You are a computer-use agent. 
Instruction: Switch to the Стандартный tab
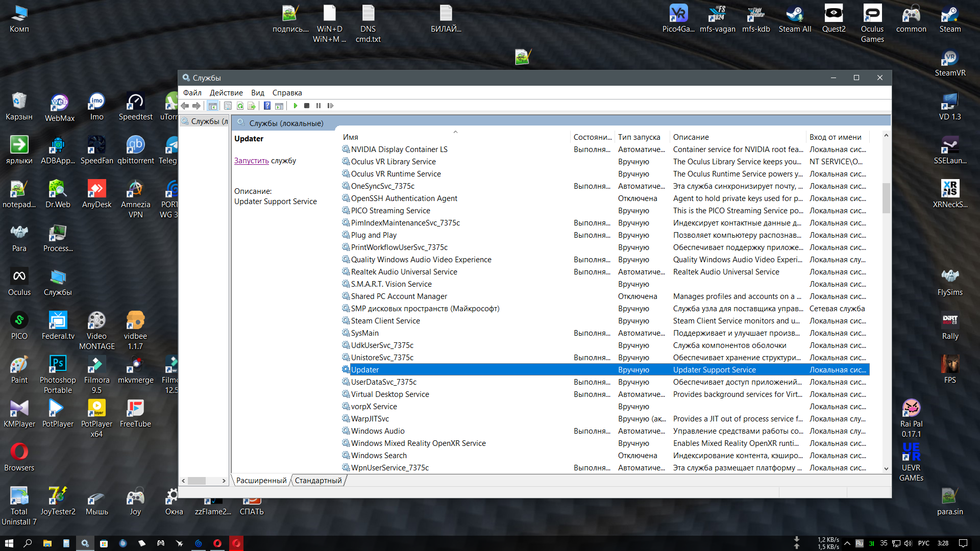click(318, 481)
